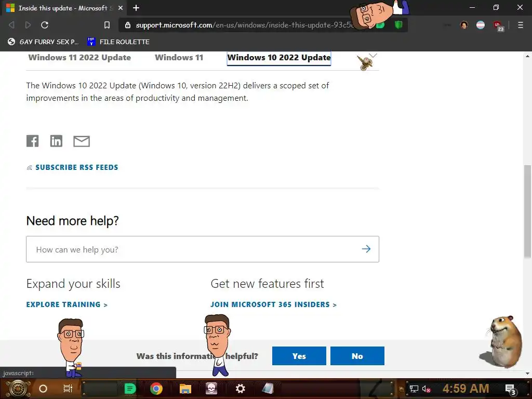The image size is (532, 399).
Task: Click the scrollbar up arrow
Action: tap(528, 56)
